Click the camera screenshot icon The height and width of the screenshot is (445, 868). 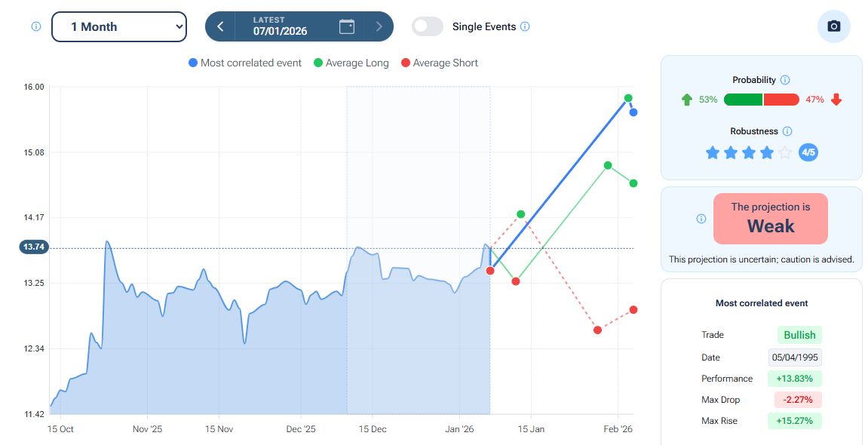tap(833, 26)
